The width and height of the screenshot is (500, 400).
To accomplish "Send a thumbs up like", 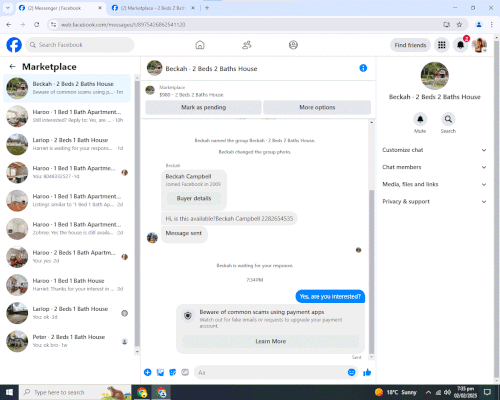I will point(367,372).
